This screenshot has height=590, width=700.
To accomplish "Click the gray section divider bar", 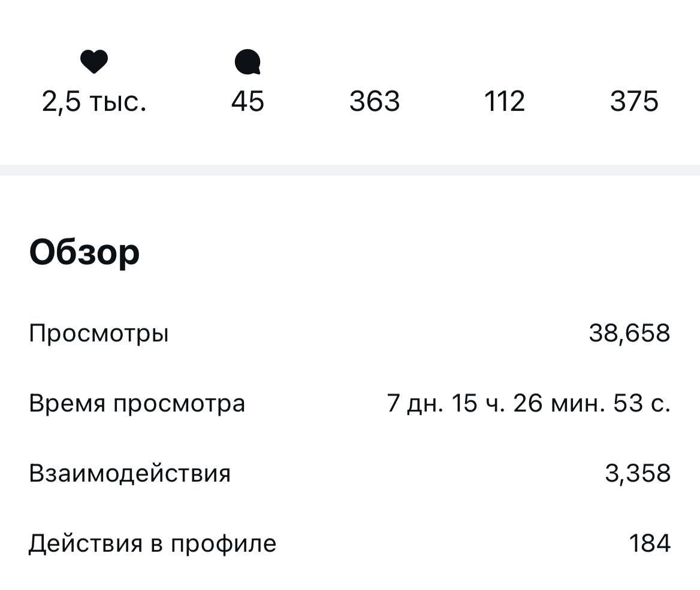I will coord(350,170).
